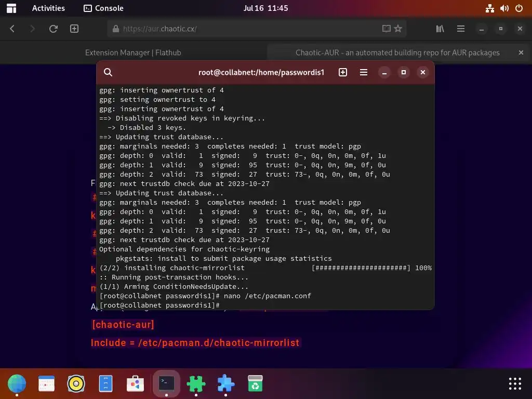Open a new browser tab
532x399 pixels.
click(74, 29)
